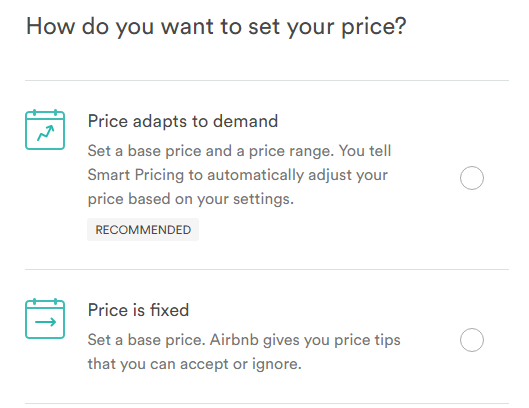Viewport: 529px width, 408px height.
Task: Click the Price is fixed title
Action: pyautogui.click(x=138, y=310)
